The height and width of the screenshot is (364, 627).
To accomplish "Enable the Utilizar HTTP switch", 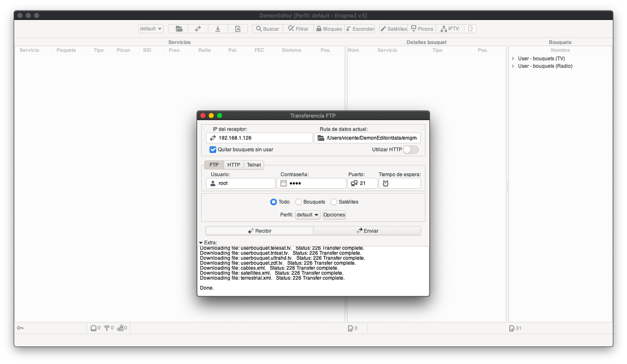I will pyautogui.click(x=410, y=150).
